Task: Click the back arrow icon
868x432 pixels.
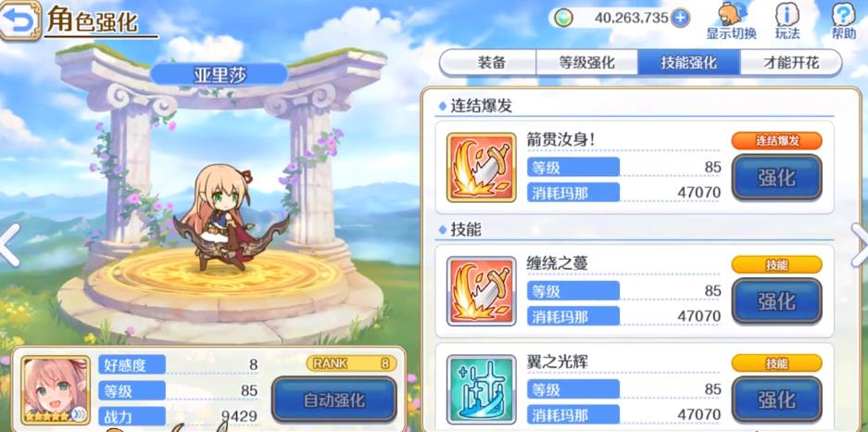Action: [x=20, y=20]
